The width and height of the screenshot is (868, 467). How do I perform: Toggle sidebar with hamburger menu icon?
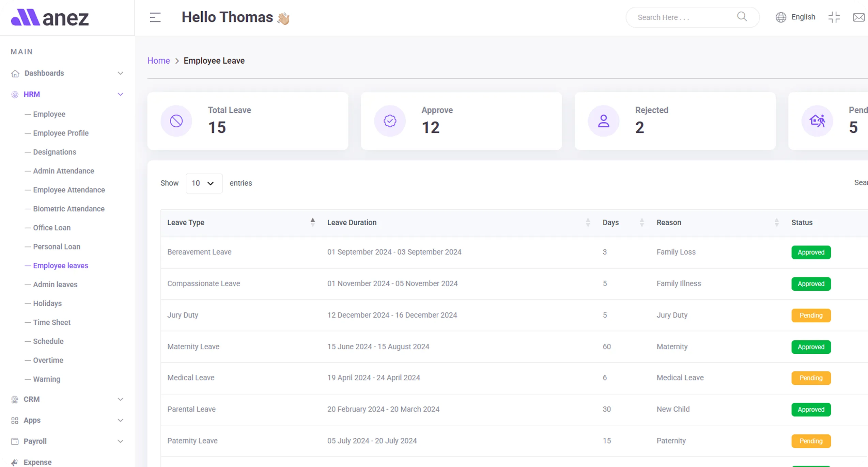(155, 17)
